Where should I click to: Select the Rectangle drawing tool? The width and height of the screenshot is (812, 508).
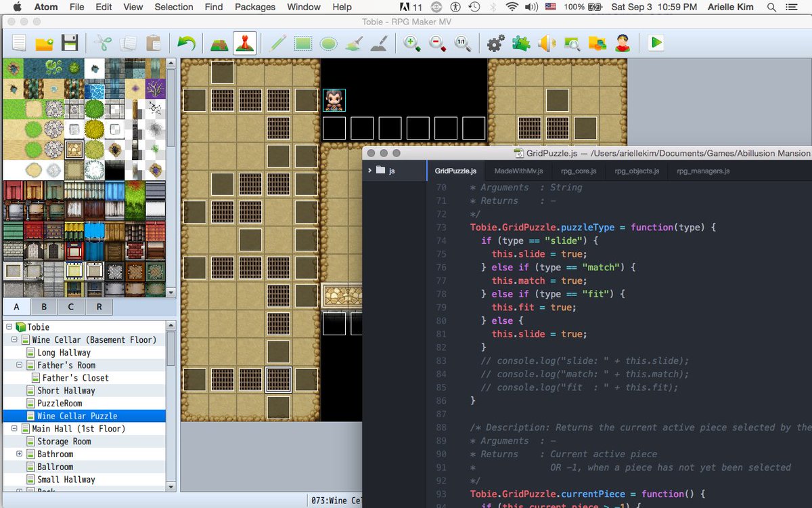point(302,43)
